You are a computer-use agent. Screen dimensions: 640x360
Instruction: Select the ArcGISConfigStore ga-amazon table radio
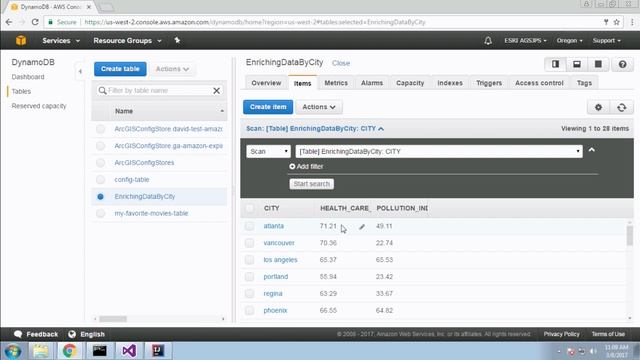tap(100, 146)
